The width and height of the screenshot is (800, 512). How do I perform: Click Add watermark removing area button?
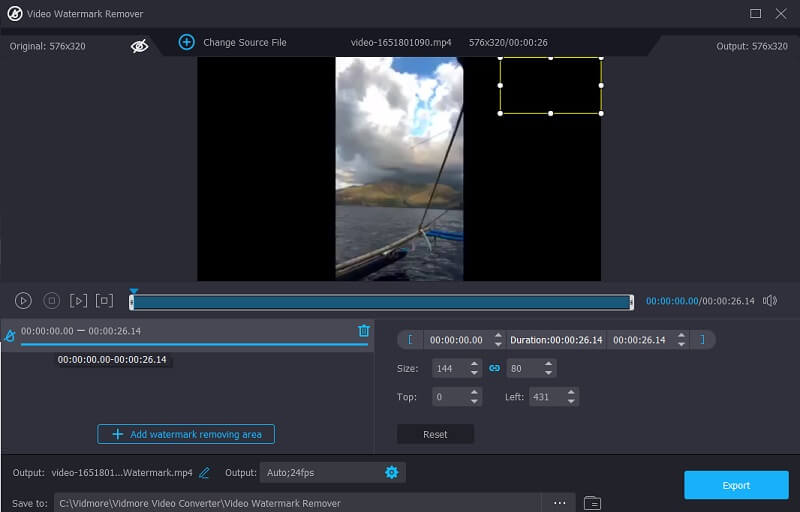(x=186, y=434)
